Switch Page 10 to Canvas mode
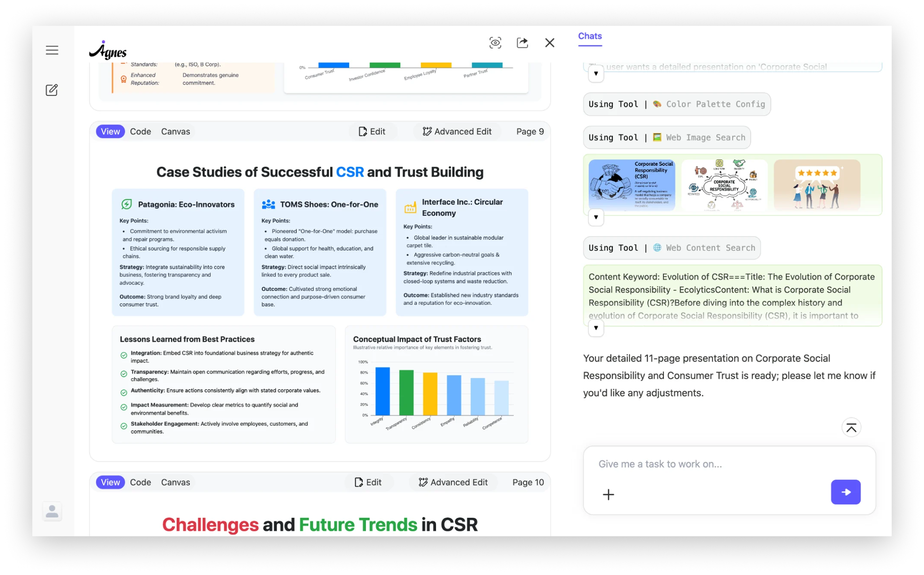The image size is (924, 575). [x=175, y=482]
